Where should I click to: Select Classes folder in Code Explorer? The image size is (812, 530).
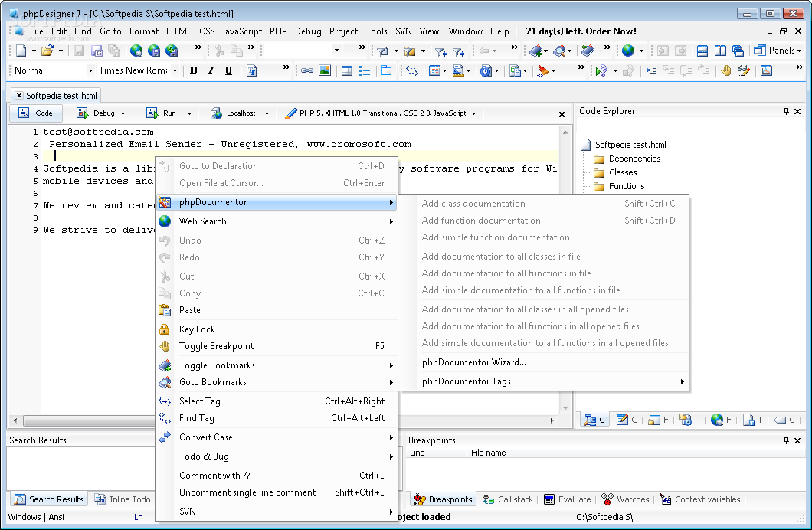click(x=615, y=173)
